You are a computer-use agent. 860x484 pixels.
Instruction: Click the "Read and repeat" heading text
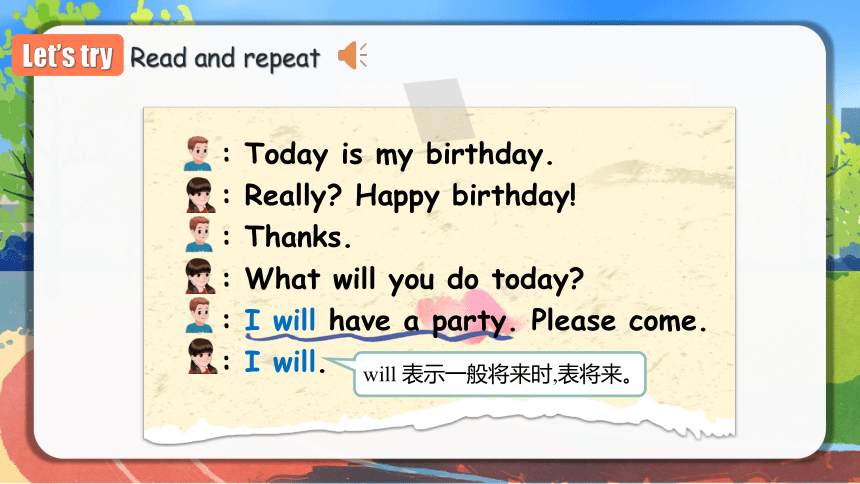225,58
